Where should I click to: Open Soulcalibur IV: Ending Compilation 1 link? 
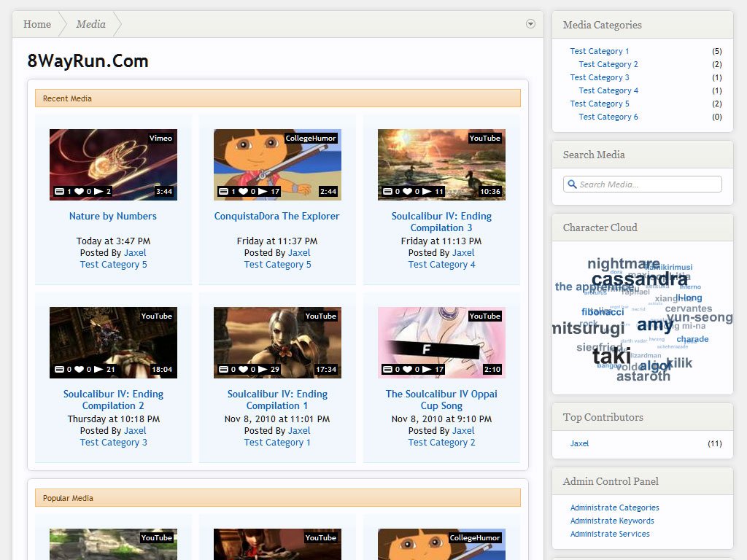pos(277,400)
